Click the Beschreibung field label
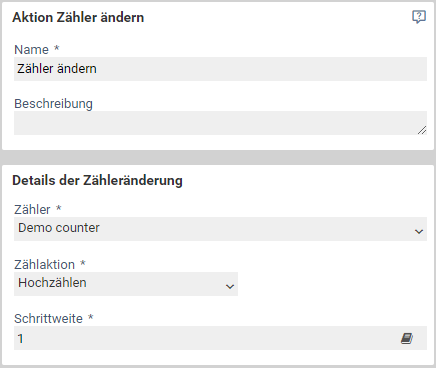The height and width of the screenshot is (368, 436). coord(53,104)
